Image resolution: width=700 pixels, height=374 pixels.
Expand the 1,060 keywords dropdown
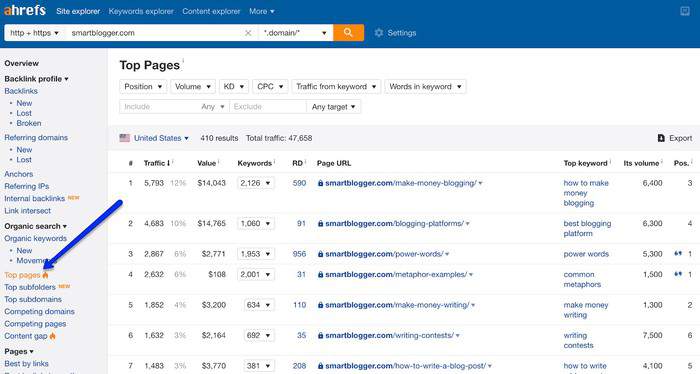[x=256, y=224]
